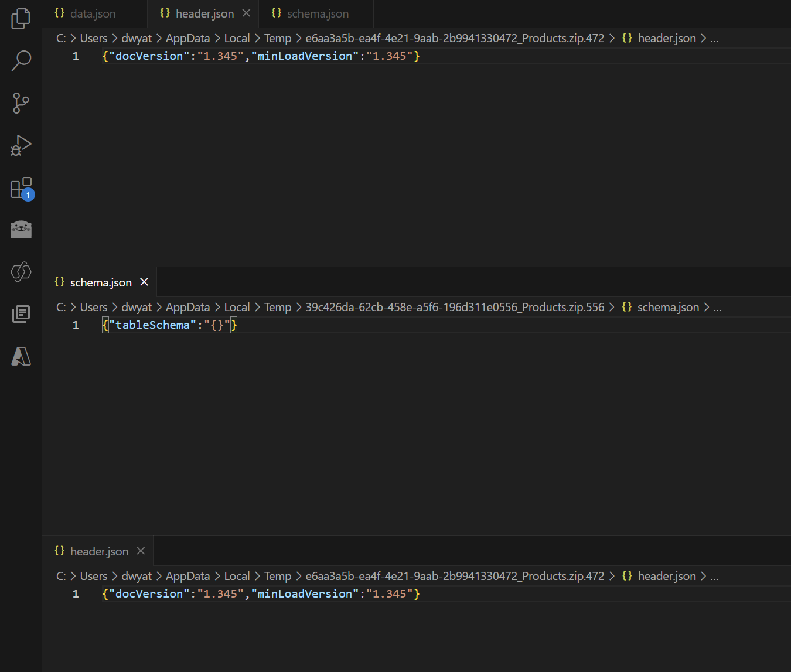Open the Search view in activity bar
This screenshot has height=672, width=791.
pos(21,60)
